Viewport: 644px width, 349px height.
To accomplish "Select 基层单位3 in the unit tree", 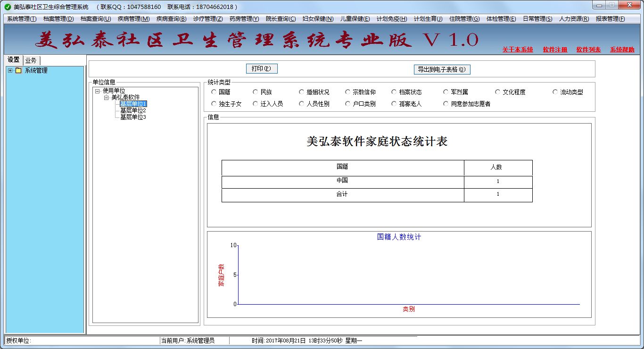I will (x=133, y=117).
